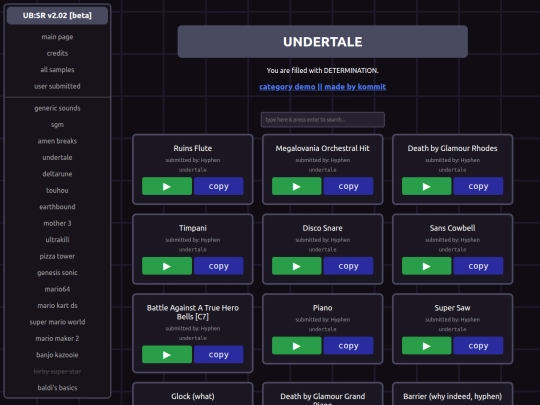The height and width of the screenshot is (405, 540).
Task: Play the Timpani sample
Action: 167,266
